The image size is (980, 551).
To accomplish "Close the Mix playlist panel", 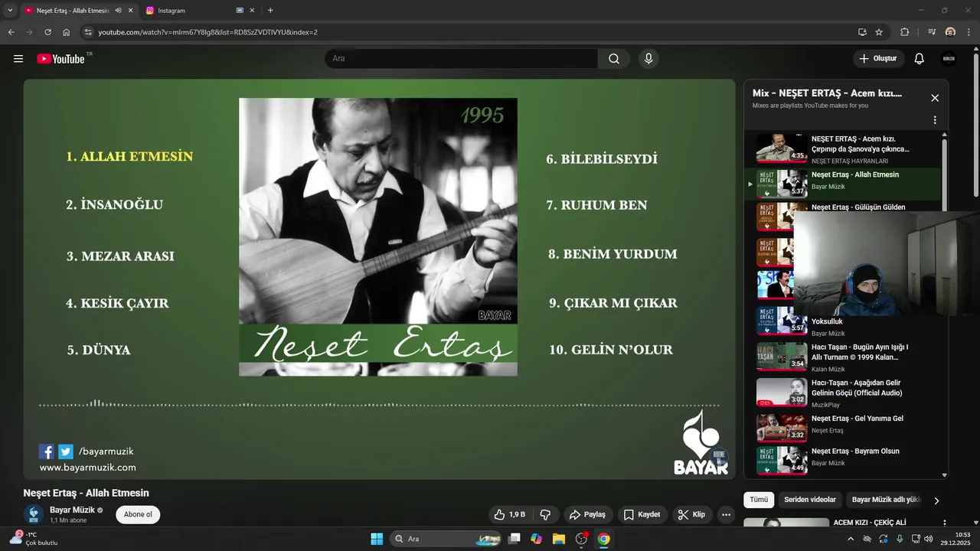I will pos(935,98).
